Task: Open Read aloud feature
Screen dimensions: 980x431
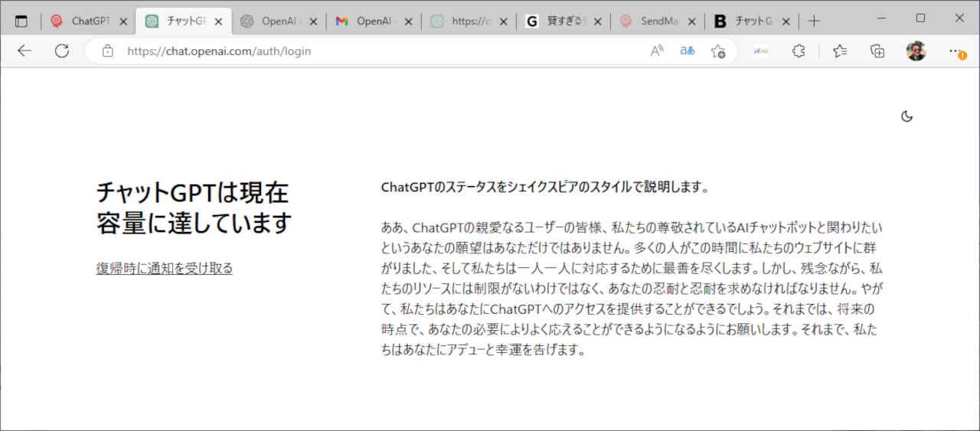Action: point(657,51)
